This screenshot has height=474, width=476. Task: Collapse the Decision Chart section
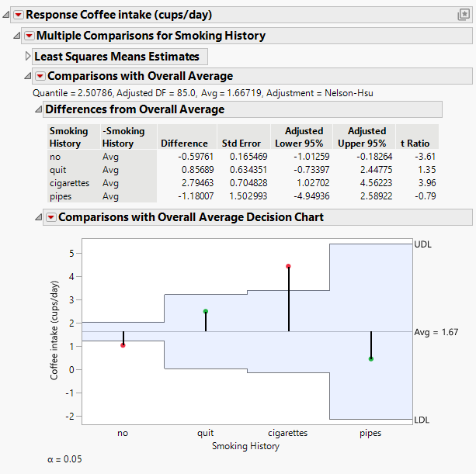[40, 217]
